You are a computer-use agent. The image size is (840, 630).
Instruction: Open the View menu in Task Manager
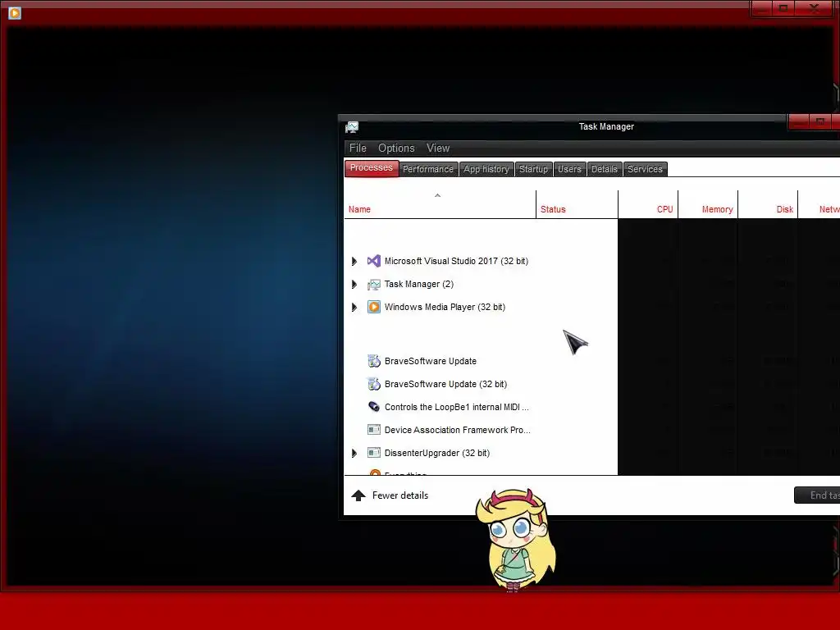point(438,148)
